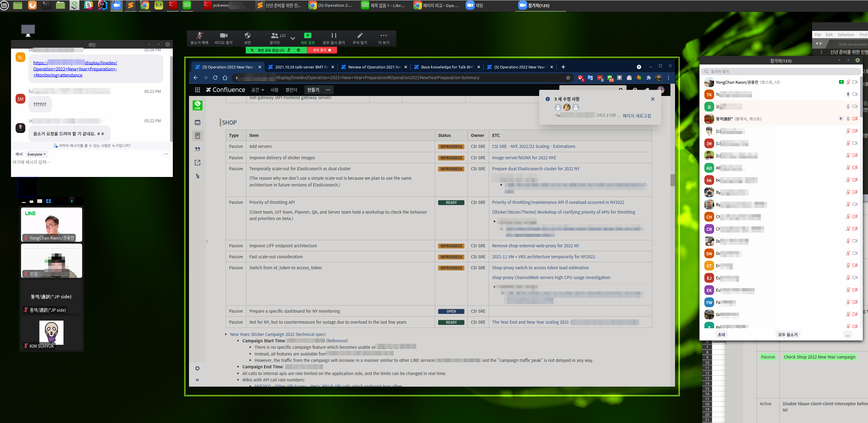Go to the browser home page
Screen dimensions: 868x423
click(225, 78)
